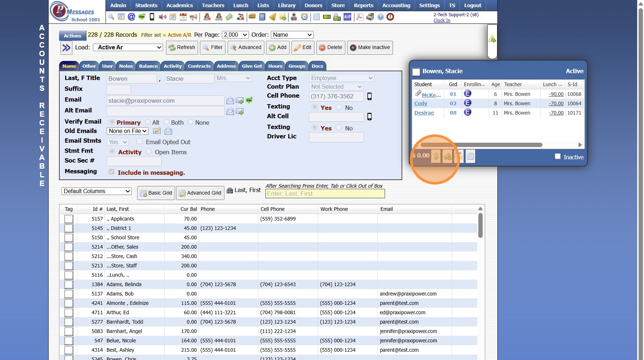Check the Email Opted Out box
The height and width of the screenshot is (360, 644).
tap(140, 141)
